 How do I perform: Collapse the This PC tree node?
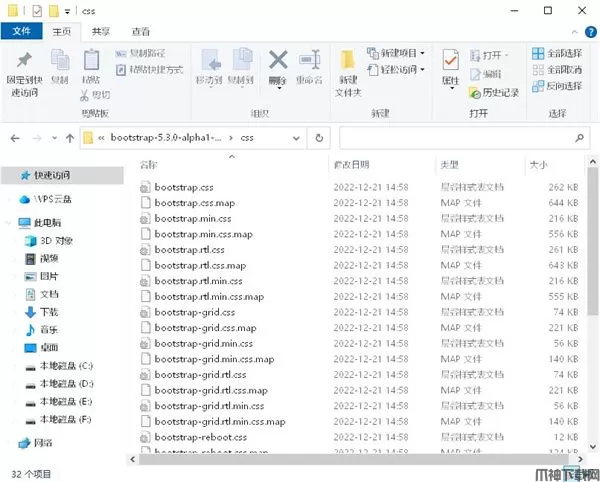click(x=8, y=223)
